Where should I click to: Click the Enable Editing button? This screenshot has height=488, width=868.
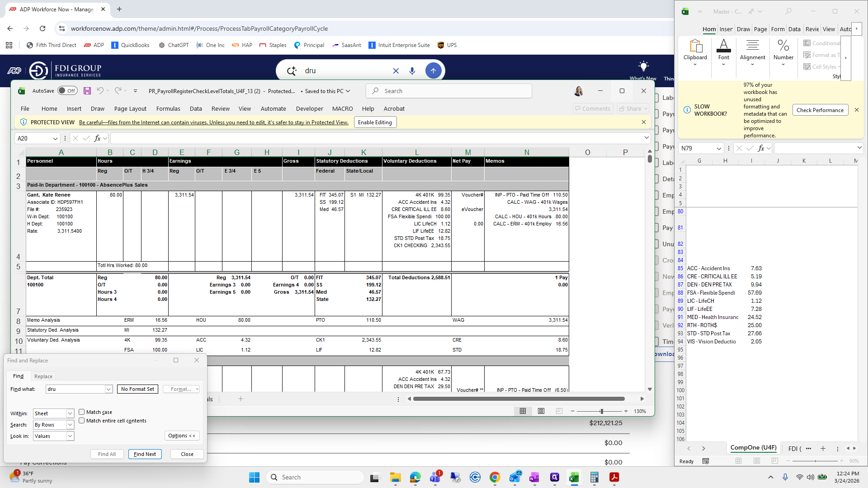pos(375,122)
